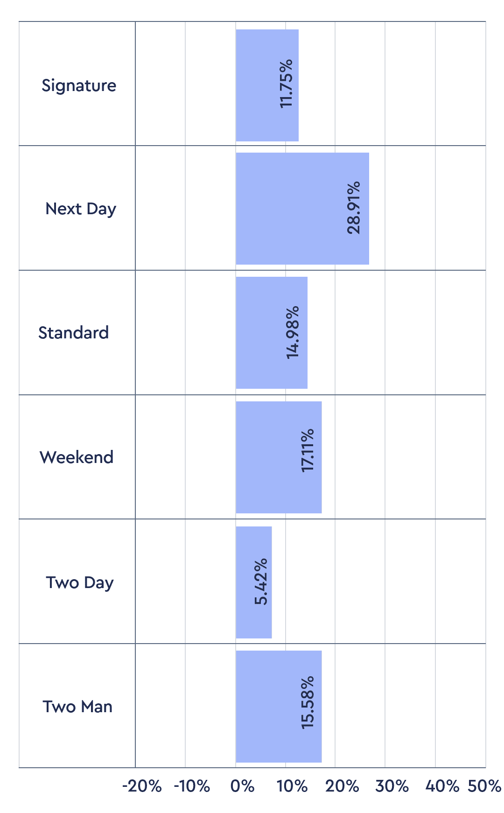
Task: Click the 5.42% value label
Action: click(261, 582)
